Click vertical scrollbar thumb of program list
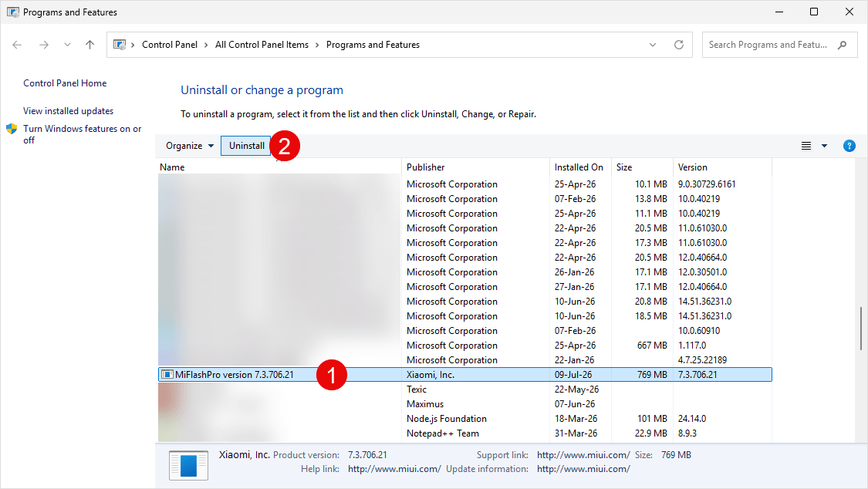The height and width of the screenshot is (489, 868). [x=861, y=329]
